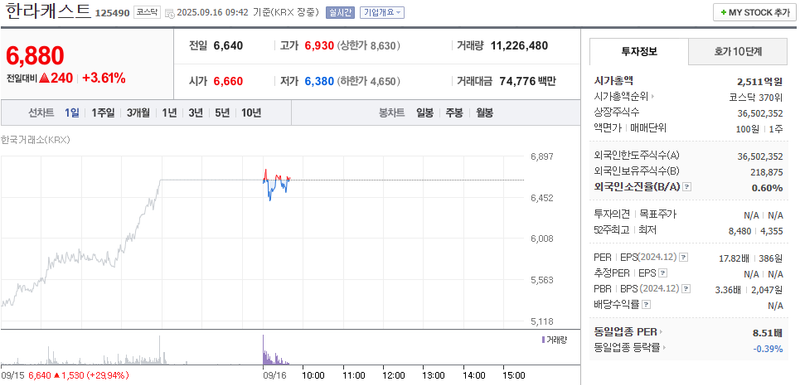
Task: Click the help icon next to PER EPS(2024.12)
Action: coord(684,258)
